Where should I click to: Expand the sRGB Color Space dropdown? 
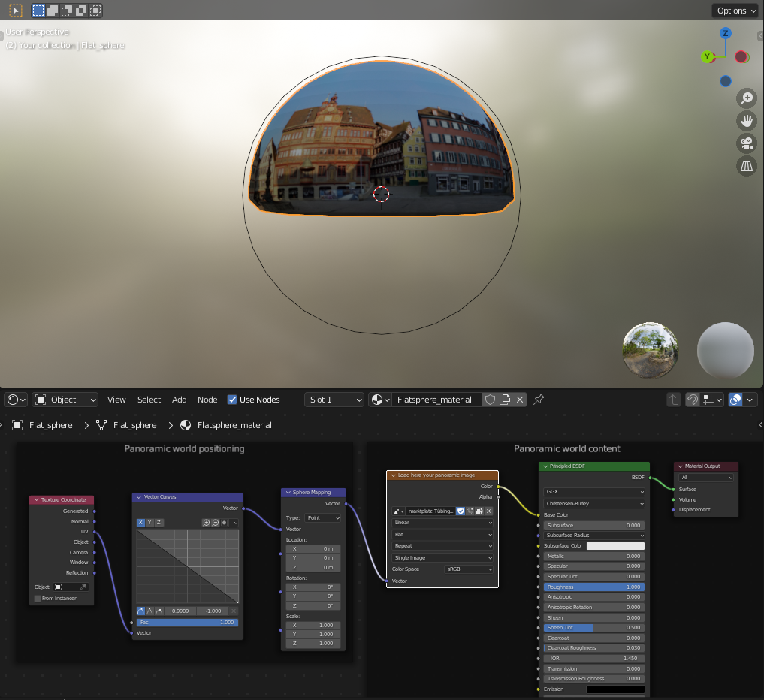pyautogui.click(x=469, y=569)
